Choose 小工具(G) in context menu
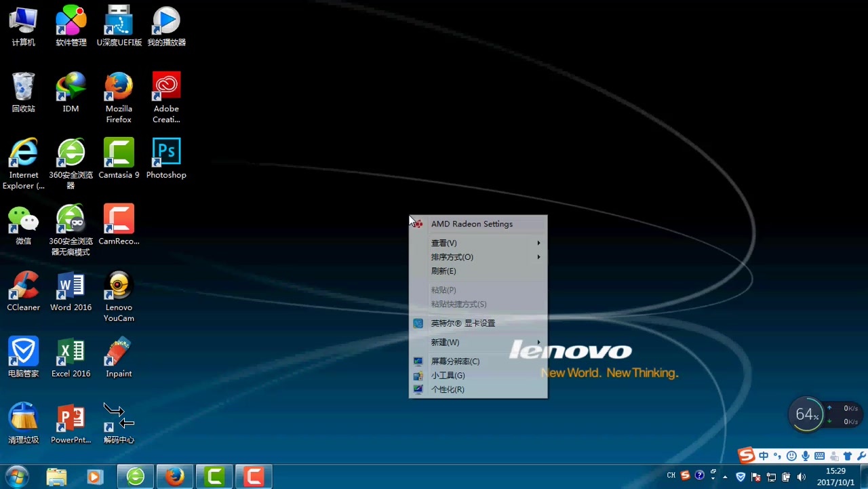 coord(478,375)
